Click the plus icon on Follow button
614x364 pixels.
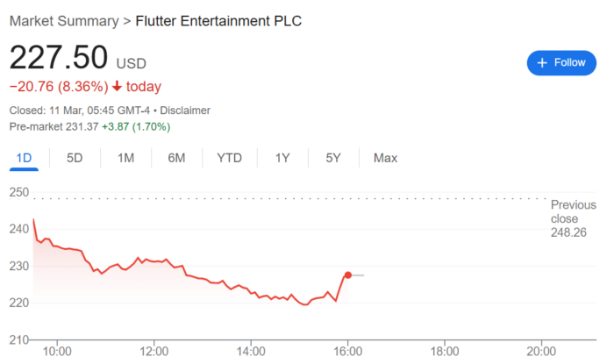(542, 62)
